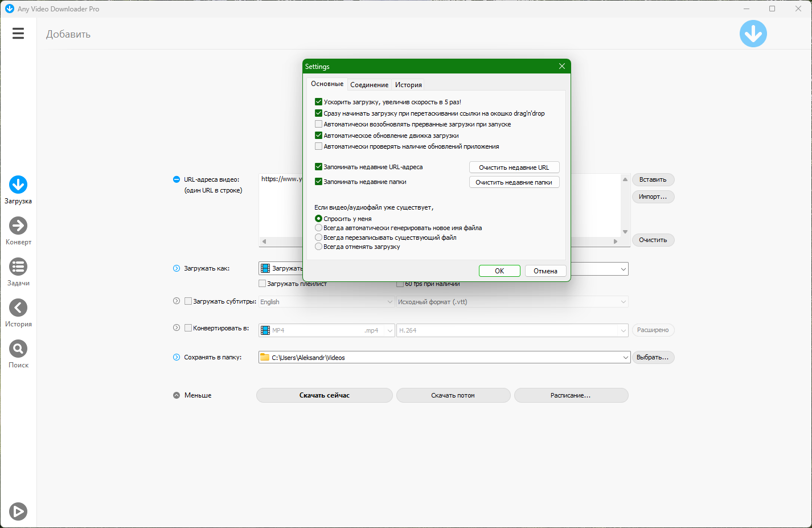Screen dimensions: 812x528
Task: Open the История history sidebar icon
Action: [18, 308]
